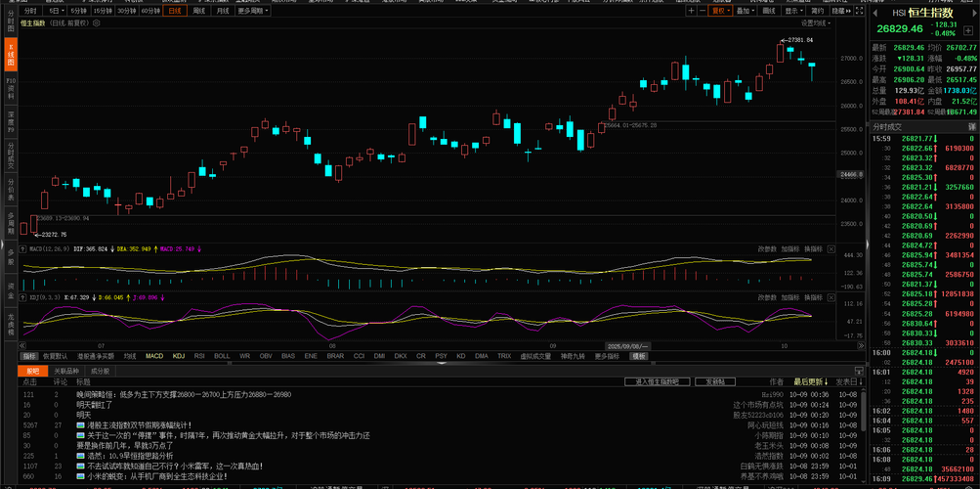
Task: Open the 模板 template selector
Action: click(639, 356)
